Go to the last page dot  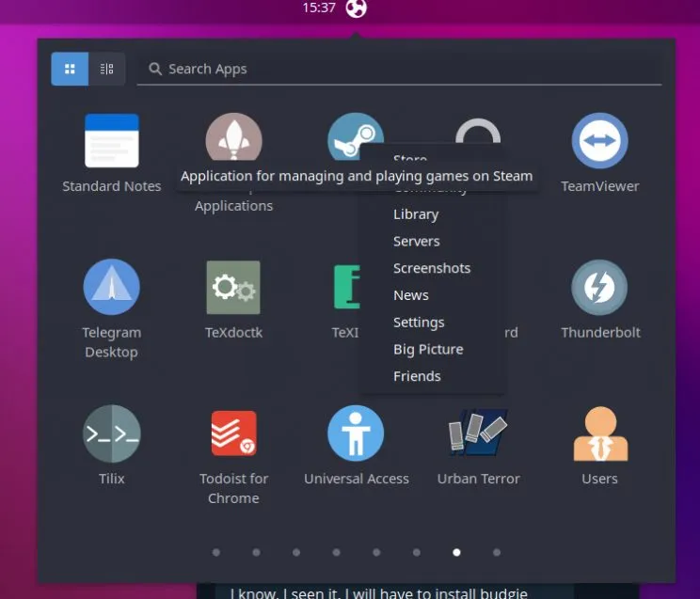(x=497, y=553)
